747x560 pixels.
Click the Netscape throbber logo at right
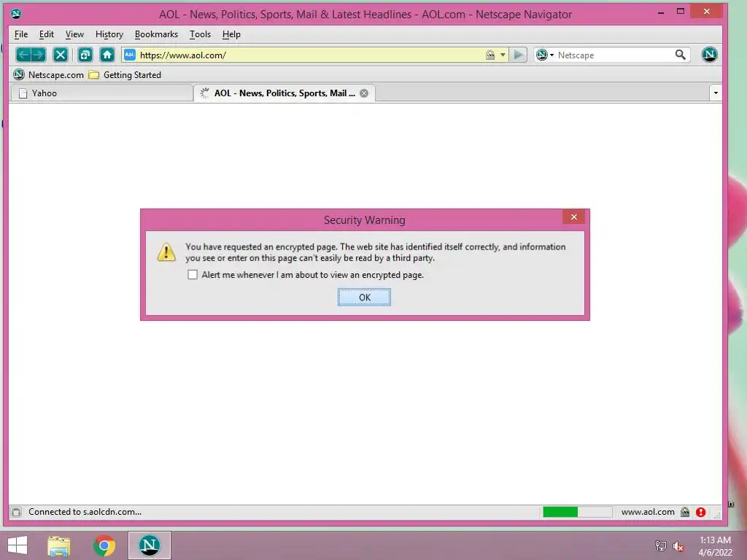(x=709, y=55)
